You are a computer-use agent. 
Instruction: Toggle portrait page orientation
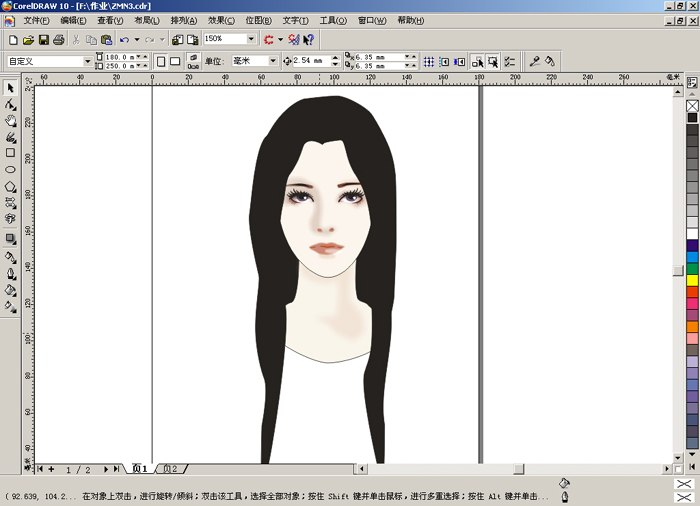(x=161, y=62)
